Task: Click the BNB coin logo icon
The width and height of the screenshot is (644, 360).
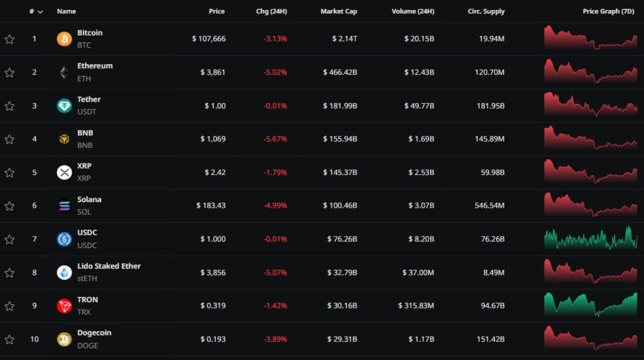Action: point(64,139)
